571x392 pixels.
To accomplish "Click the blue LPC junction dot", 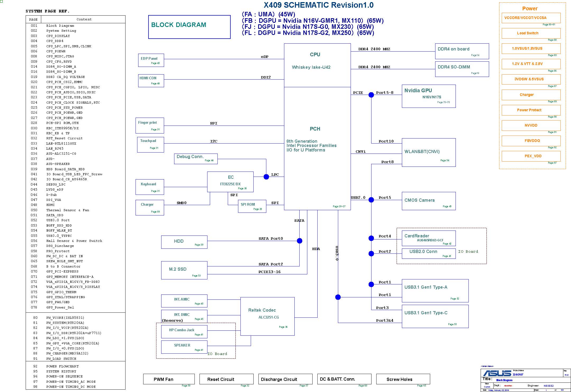I will pos(266,177).
